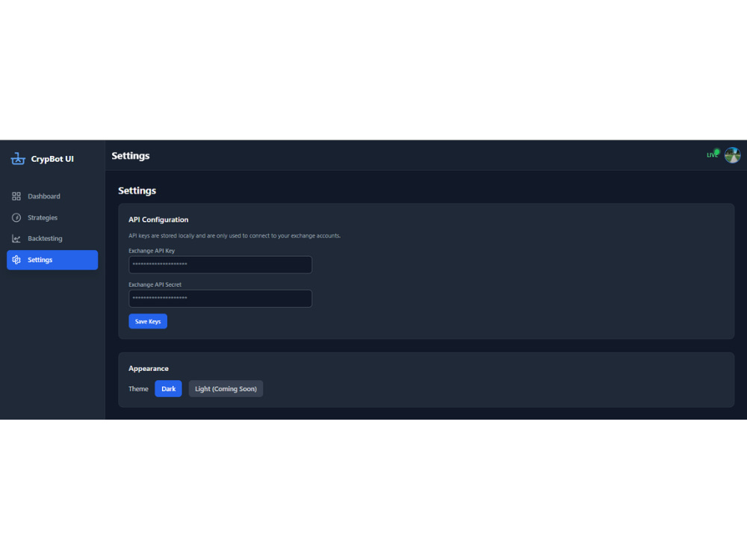The height and width of the screenshot is (560, 747).
Task: Go to the Strategies page
Action: [52, 217]
